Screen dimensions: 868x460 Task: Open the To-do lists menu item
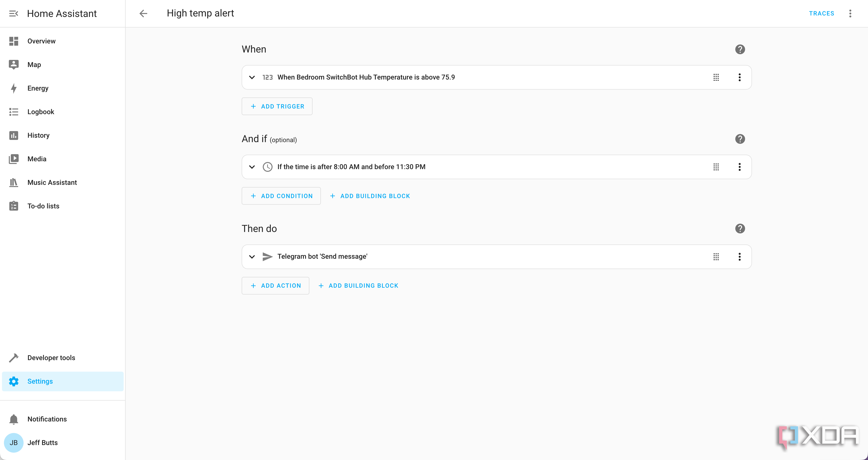(x=63, y=206)
